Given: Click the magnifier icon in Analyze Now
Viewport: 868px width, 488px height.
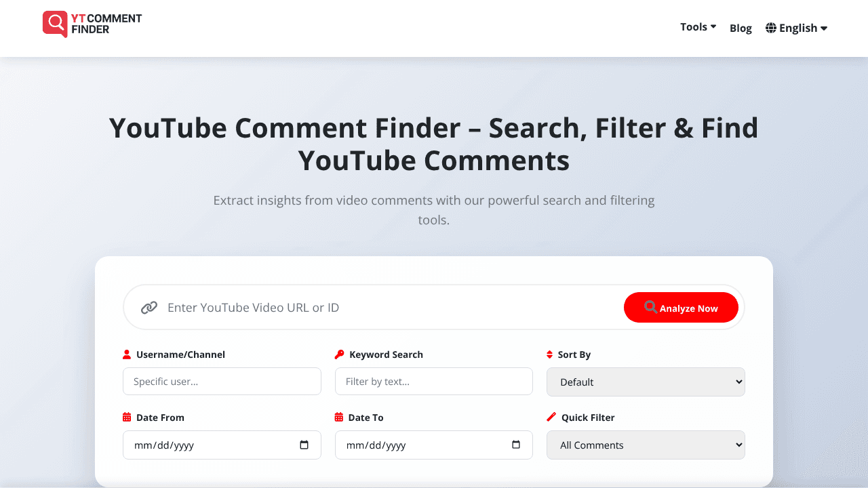Looking at the screenshot, I should pyautogui.click(x=650, y=307).
